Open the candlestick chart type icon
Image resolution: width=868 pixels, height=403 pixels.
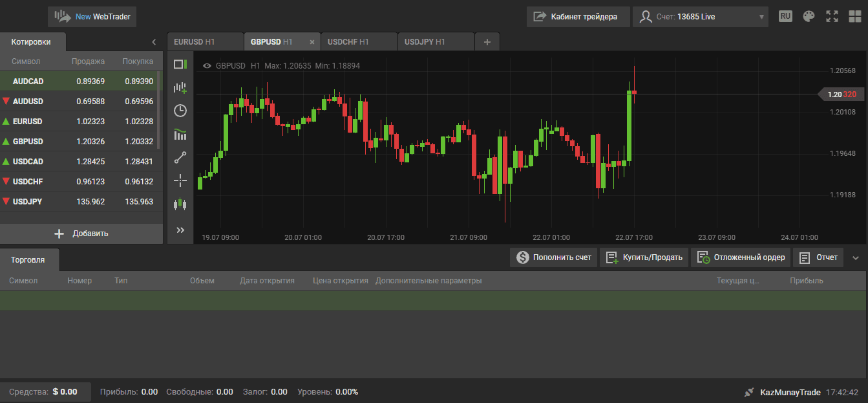coord(180,204)
